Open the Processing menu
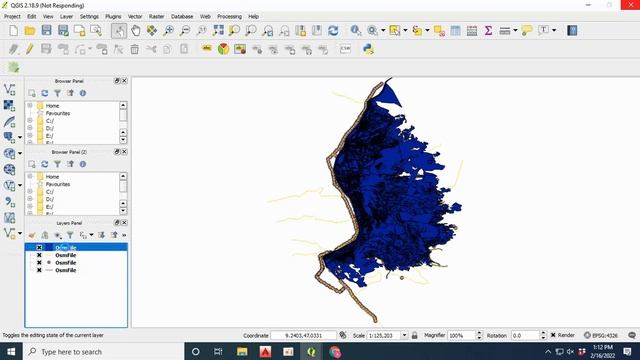 tap(229, 16)
